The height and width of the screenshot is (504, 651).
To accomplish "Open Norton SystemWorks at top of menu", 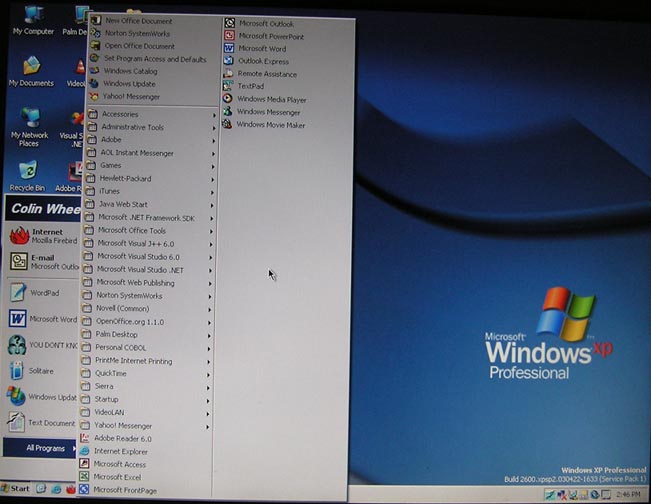I will tap(130, 33).
